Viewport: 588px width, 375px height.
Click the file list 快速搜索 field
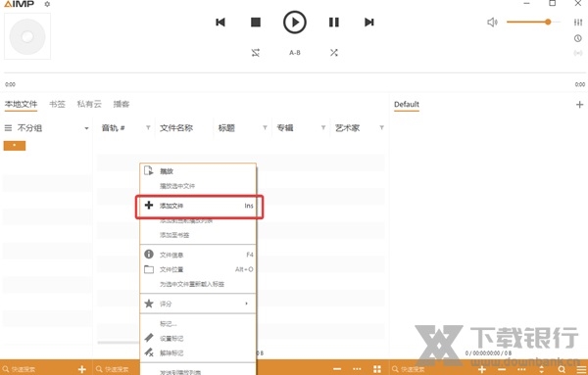click(117, 369)
